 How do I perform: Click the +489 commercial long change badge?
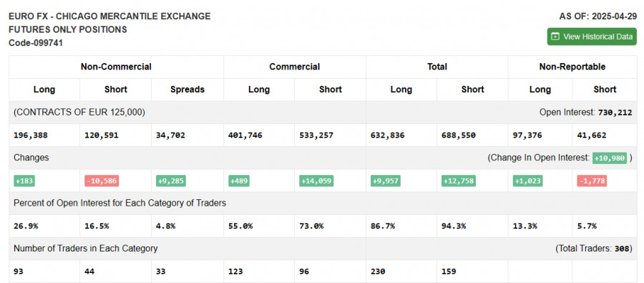click(x=238, y=181)
